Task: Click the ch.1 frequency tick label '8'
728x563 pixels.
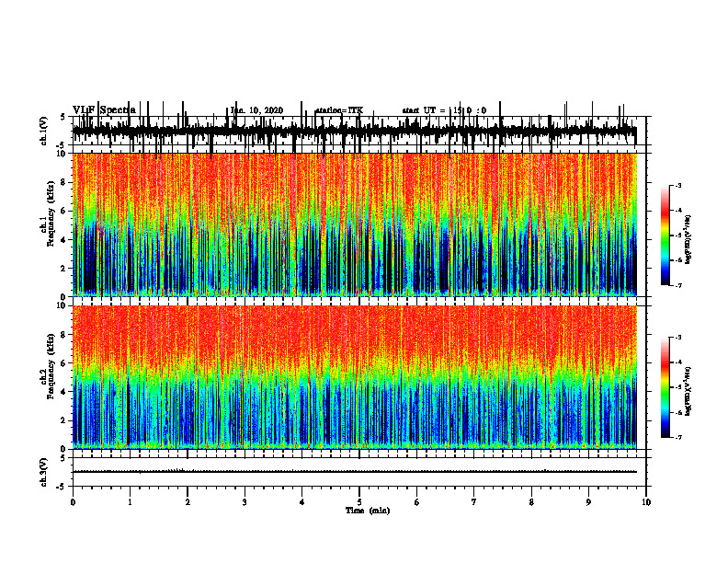Action: tap(63, 182)
